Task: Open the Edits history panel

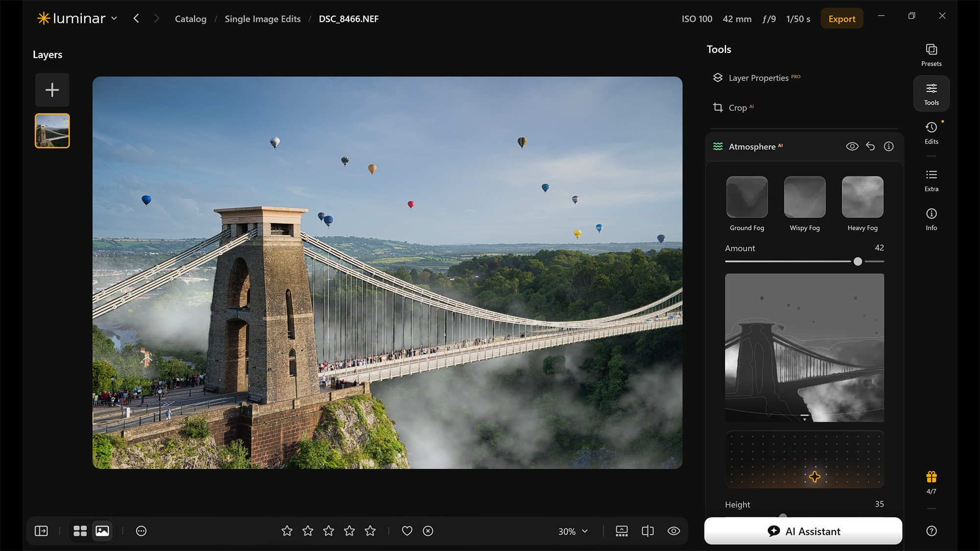Action: pyautogui.click(x=931, y=133)
